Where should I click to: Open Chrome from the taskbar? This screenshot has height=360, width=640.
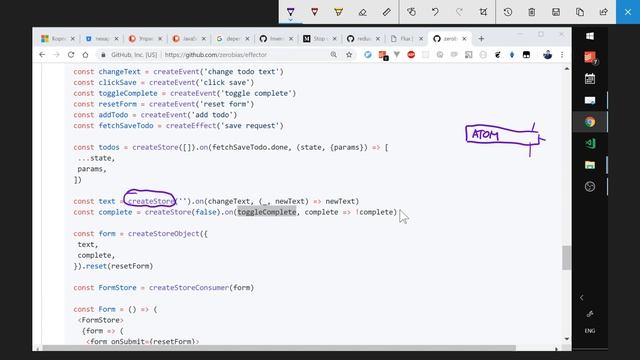590,122
